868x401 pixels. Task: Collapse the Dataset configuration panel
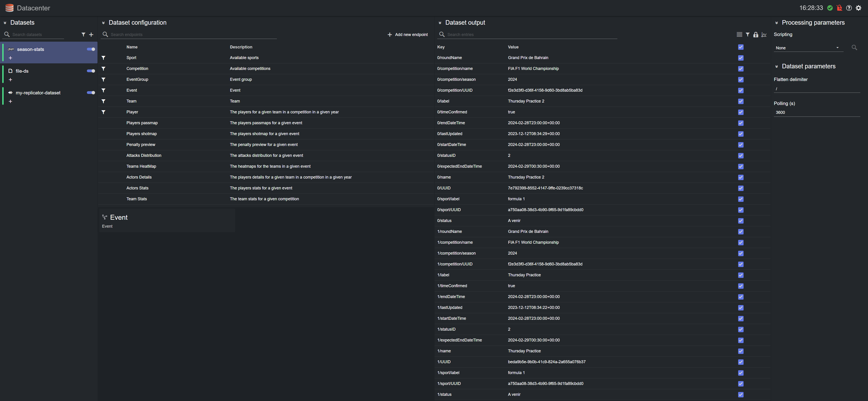pyautogui.click(x=103, y=23)
